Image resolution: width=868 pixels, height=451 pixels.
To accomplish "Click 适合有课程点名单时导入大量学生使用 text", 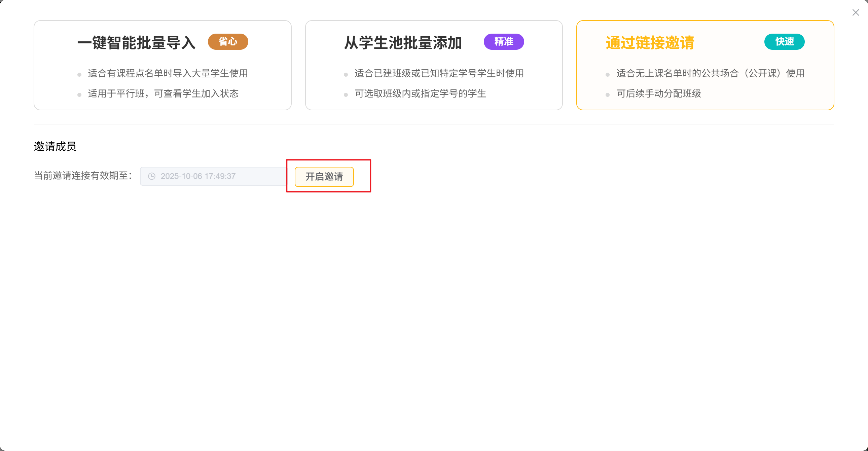I will (x=168, y=73).
